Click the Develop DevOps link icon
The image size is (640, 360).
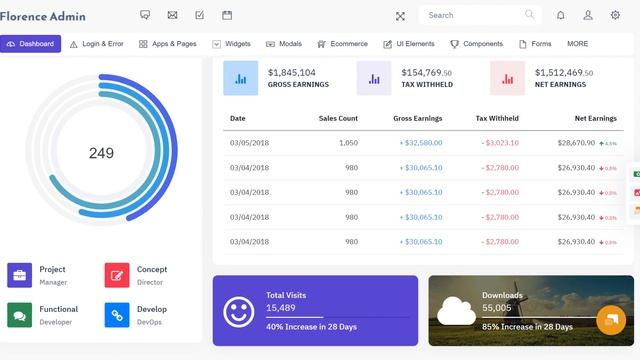pos(117,315)
